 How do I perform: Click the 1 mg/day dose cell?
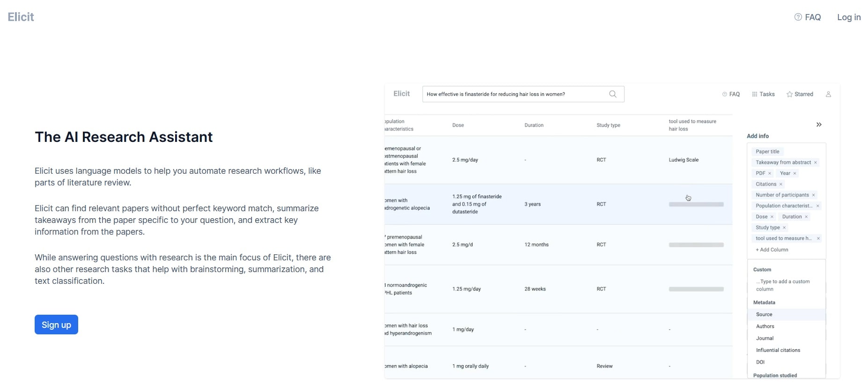point(463,330)
